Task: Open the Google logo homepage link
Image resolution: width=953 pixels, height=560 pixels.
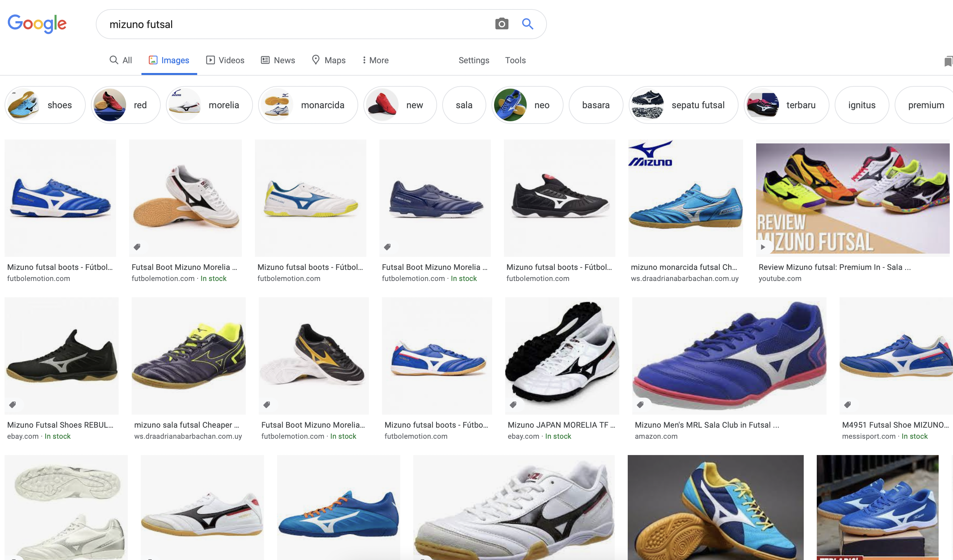Action: coord(37,24)
